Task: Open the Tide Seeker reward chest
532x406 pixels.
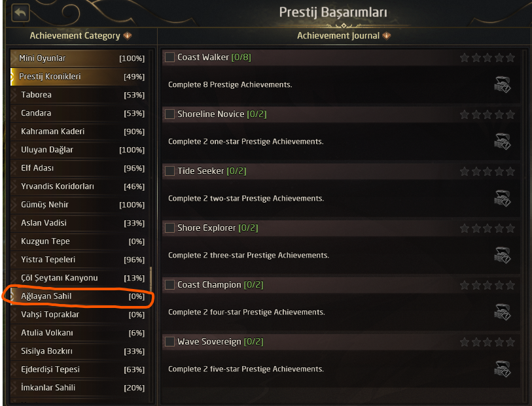Action: (502, 198)
